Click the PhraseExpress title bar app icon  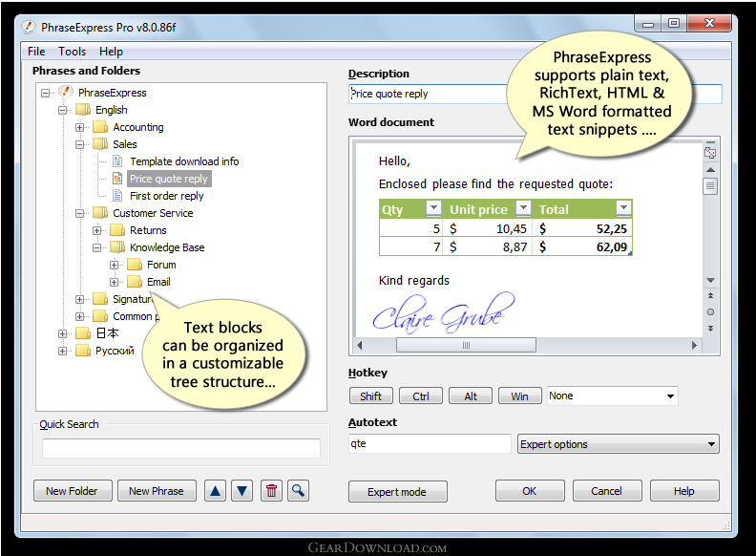click(x=29, y=27)
